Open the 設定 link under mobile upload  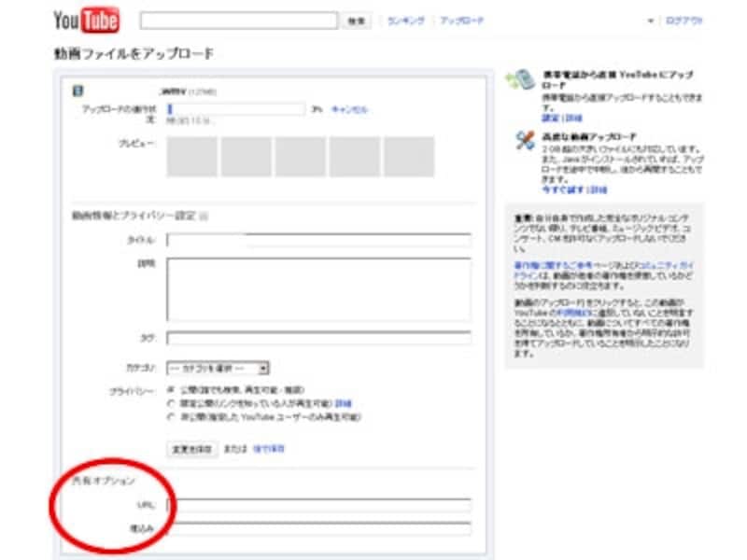550,118
